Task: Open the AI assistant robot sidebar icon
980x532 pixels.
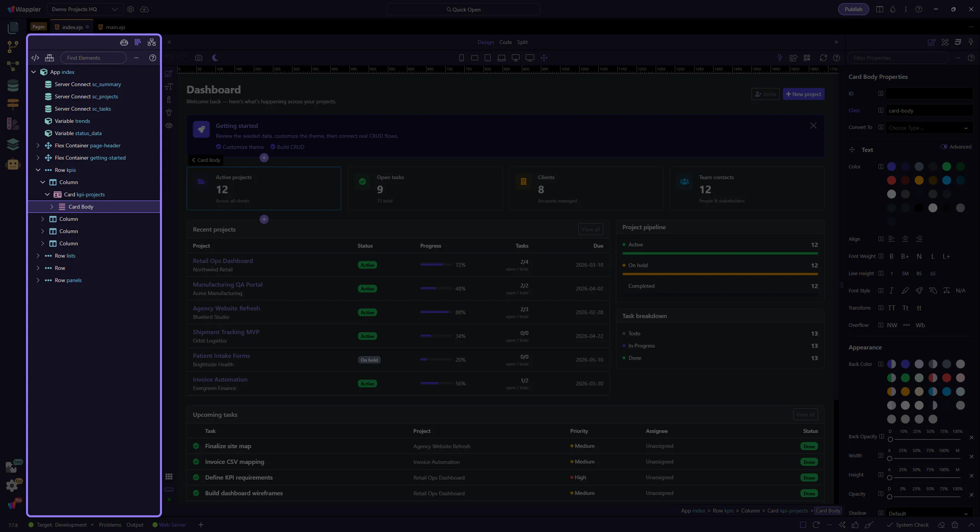Action: (x=13, y=164)
